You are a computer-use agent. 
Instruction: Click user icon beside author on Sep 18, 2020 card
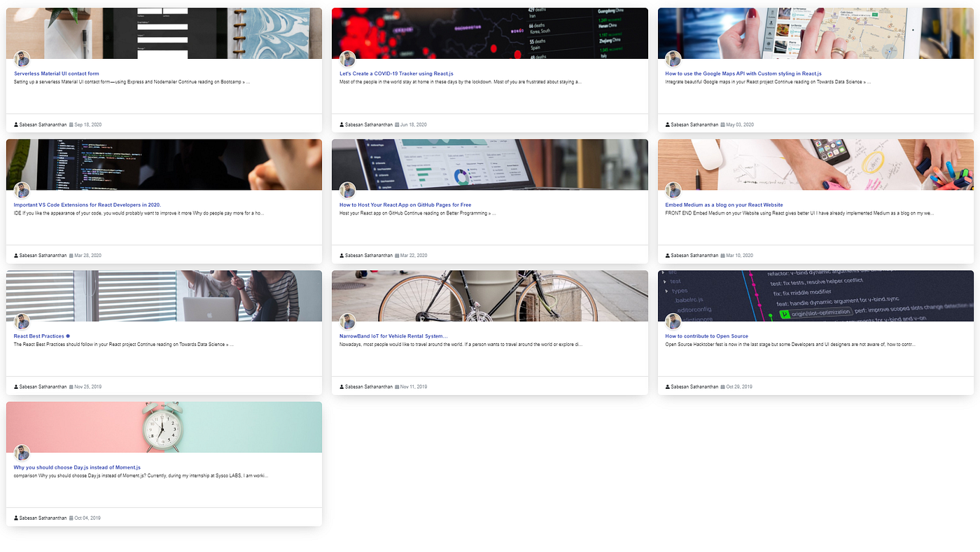(x=16, y=125)
